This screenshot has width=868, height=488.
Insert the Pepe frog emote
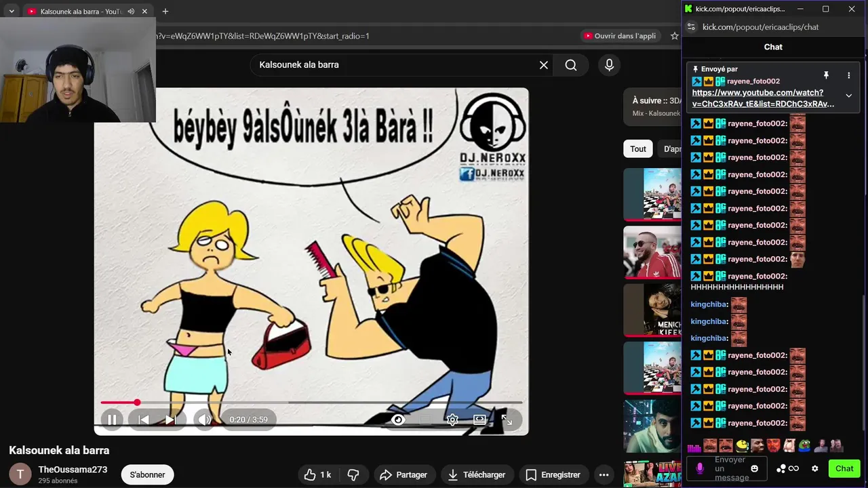click(804, 446)
